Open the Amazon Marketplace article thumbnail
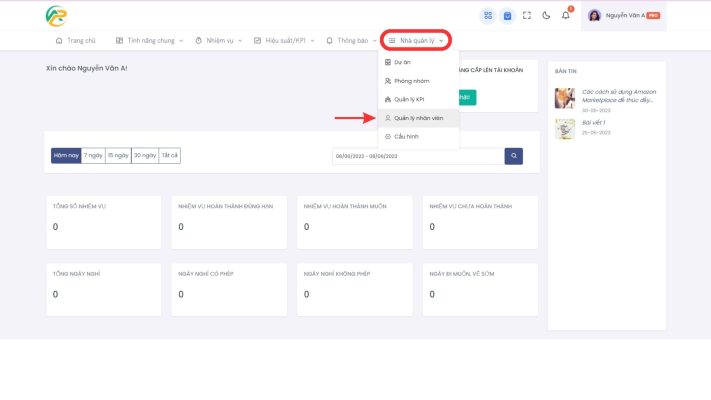711x400 pixels. click(565, 98)
